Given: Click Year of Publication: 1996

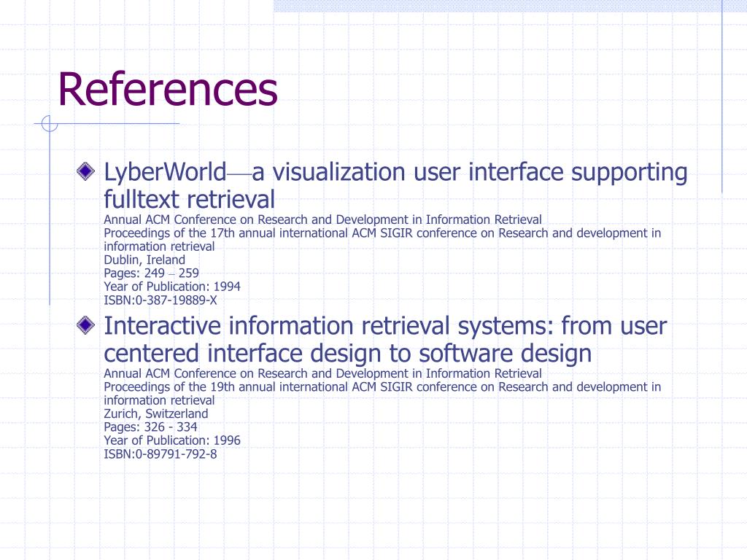Looking at the screenshot, I should click(x=172, y=440).
